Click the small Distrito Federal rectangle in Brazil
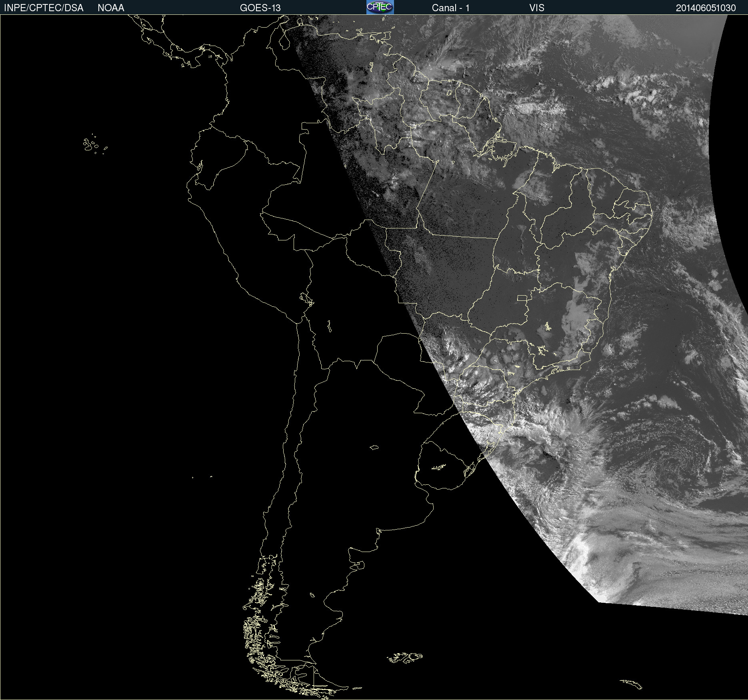This screenshot has width=748, height=700. [522, 298]
